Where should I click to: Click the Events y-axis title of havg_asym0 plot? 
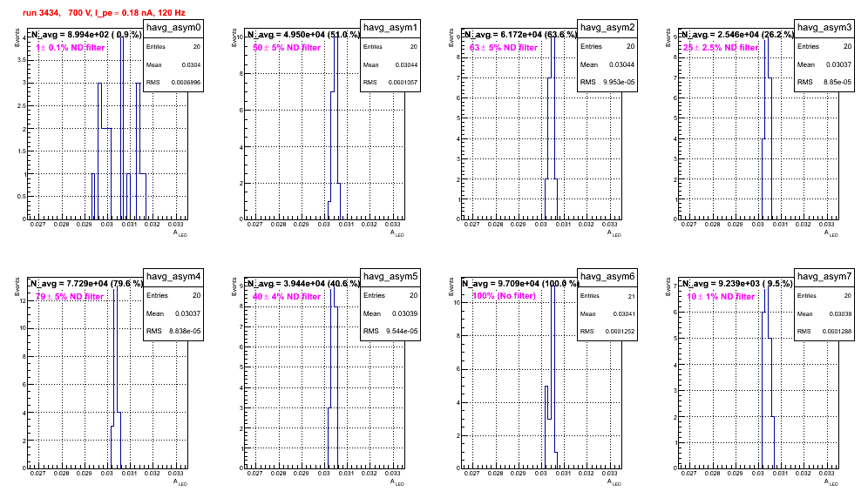[17, 37]
